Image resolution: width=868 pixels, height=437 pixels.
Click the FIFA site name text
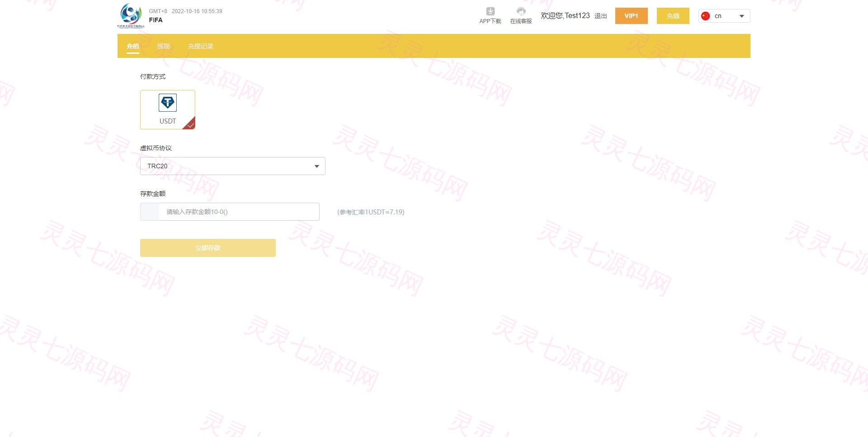click(156, 20)
